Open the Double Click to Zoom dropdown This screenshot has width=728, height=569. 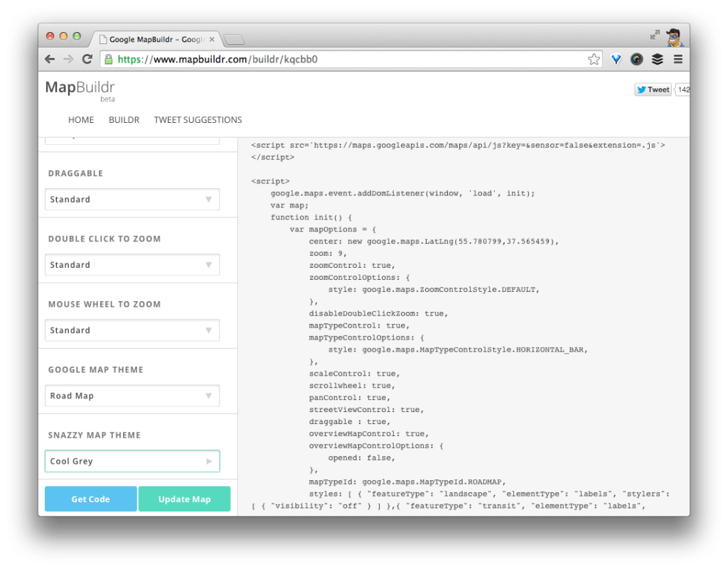[x=132, y=265]
